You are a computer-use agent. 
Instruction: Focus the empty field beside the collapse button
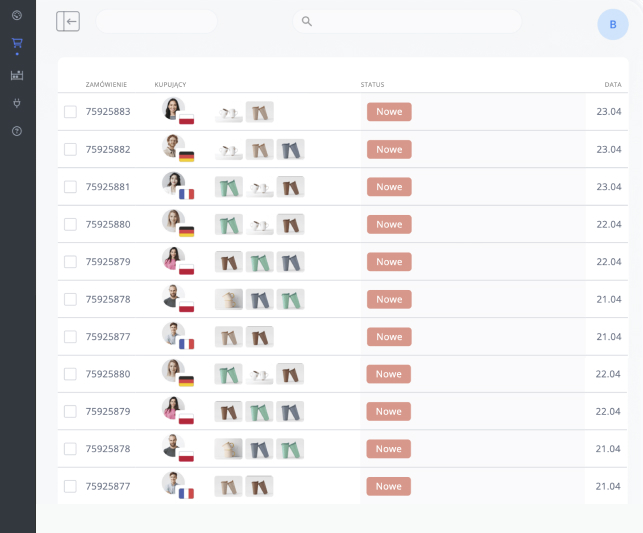156,21
